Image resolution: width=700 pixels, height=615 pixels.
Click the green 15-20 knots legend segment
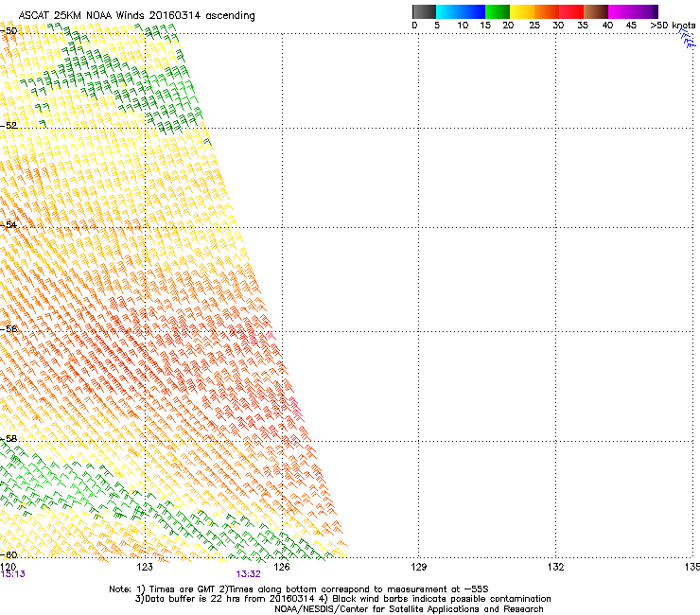coord(498,11)
